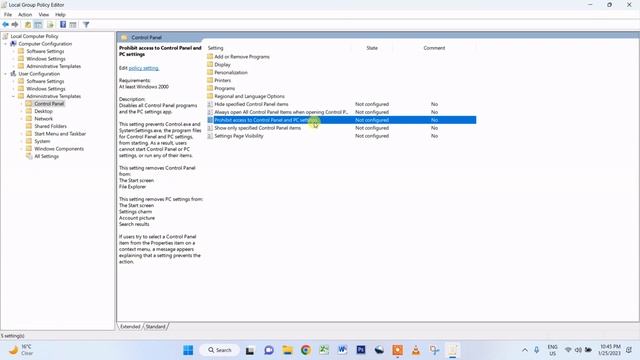Select Shared Folders in the tree
The image size is (640, 360).
50,126
